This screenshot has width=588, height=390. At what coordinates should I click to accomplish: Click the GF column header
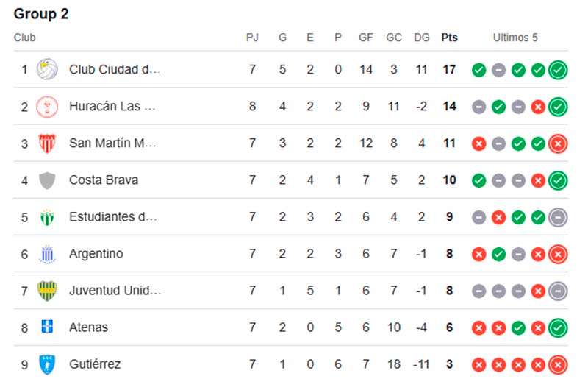click(x=365, y=38)
